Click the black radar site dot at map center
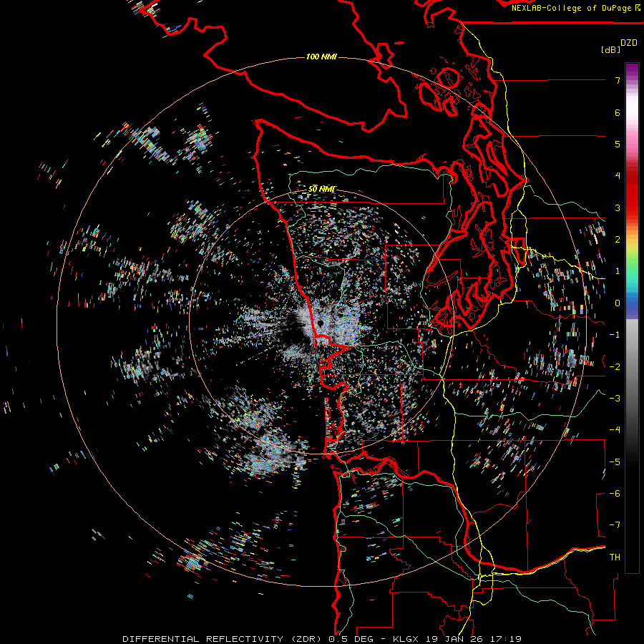This screenshot has width=644, height=644. [321, 324]
